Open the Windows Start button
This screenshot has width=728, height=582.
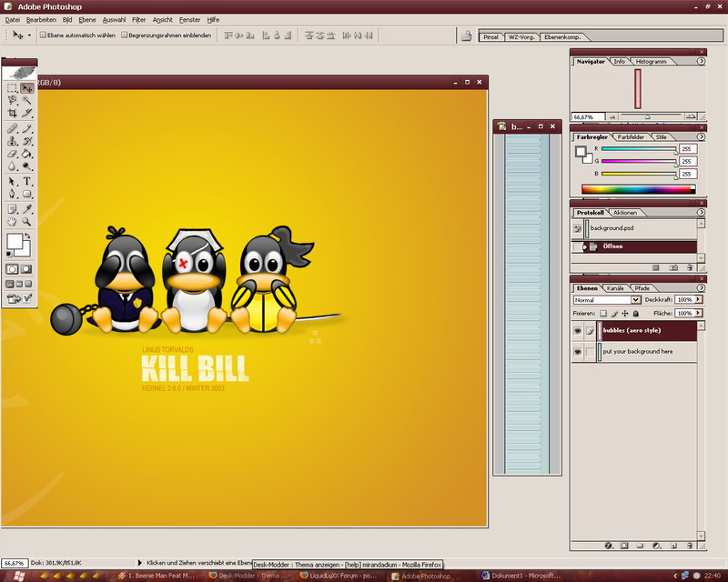click(18, 576)
